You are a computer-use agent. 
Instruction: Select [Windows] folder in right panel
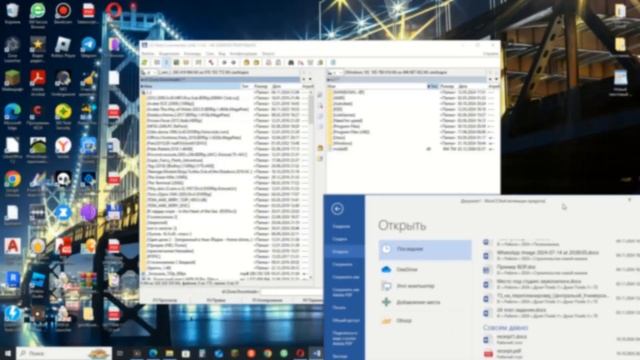(342, 144)
